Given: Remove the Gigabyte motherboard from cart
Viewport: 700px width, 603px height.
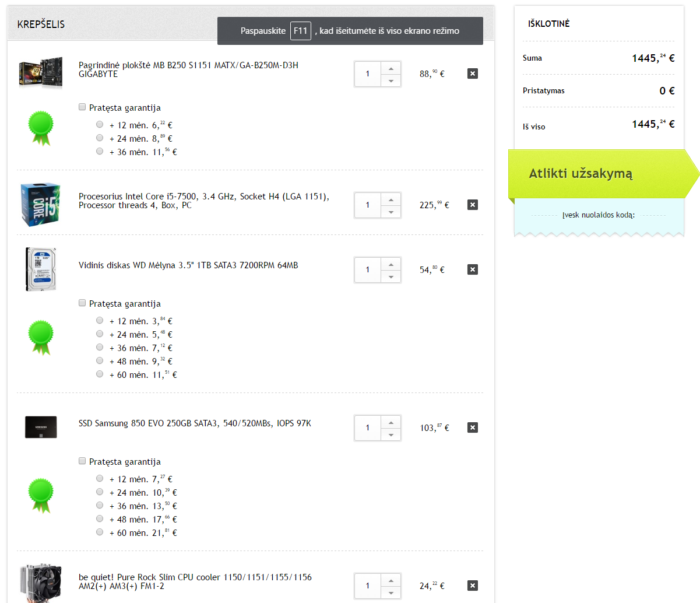Looking at the screenshot, I should (x=473, y=73).
